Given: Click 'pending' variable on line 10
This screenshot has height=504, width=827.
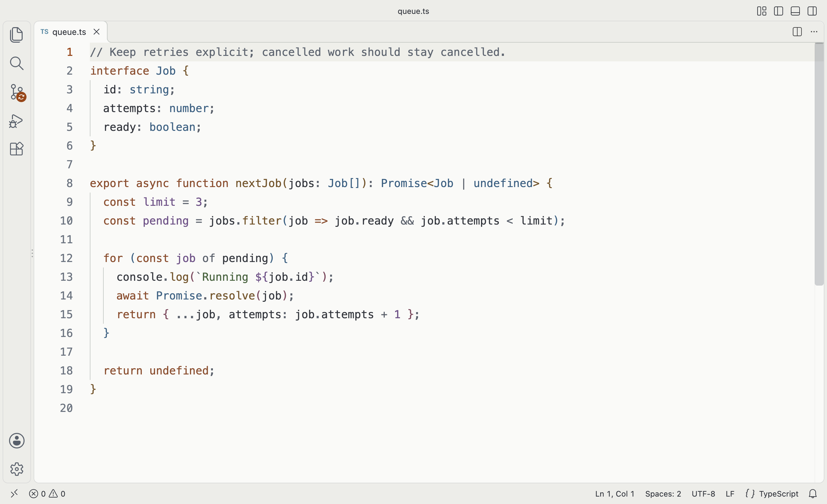Looking at the screenshot, I should (x=166, y=221).
